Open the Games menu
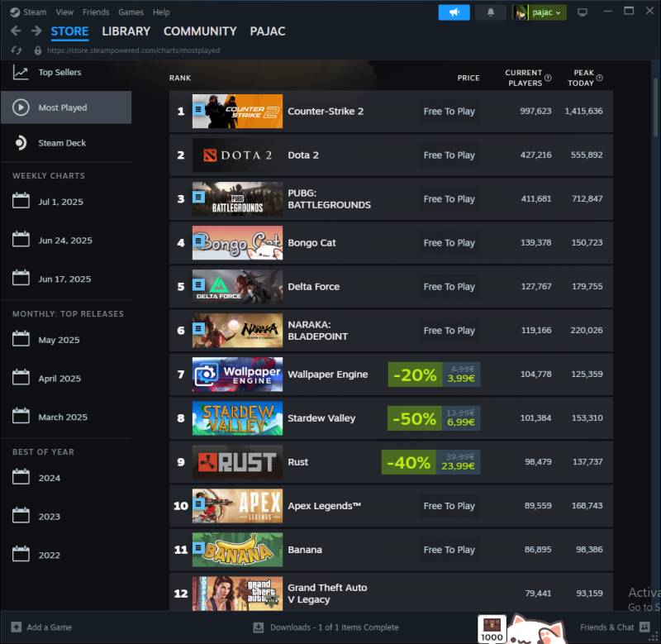This screenshot has height=644, width=661. pos(131,12)
